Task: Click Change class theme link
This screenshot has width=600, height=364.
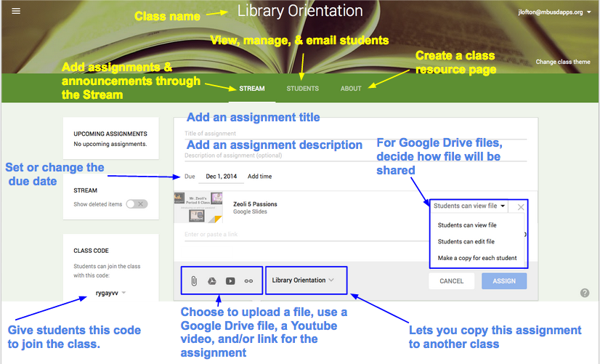Action: tap(563, 62)
